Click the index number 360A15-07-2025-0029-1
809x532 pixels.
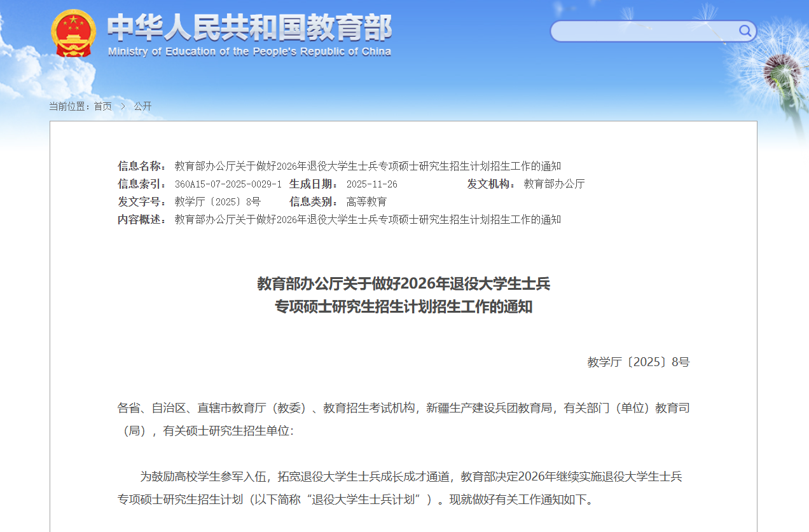228,184
